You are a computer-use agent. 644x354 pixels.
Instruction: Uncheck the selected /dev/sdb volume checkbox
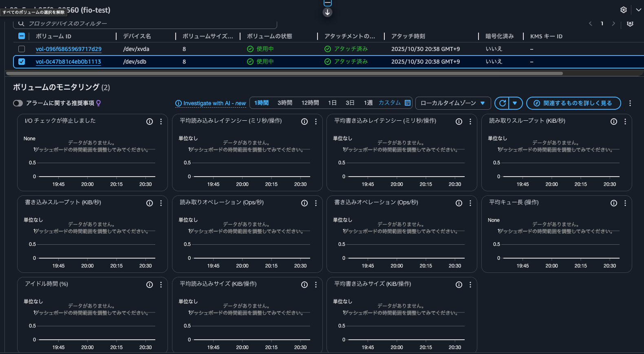pyautogui.click(x=22, y=62)
